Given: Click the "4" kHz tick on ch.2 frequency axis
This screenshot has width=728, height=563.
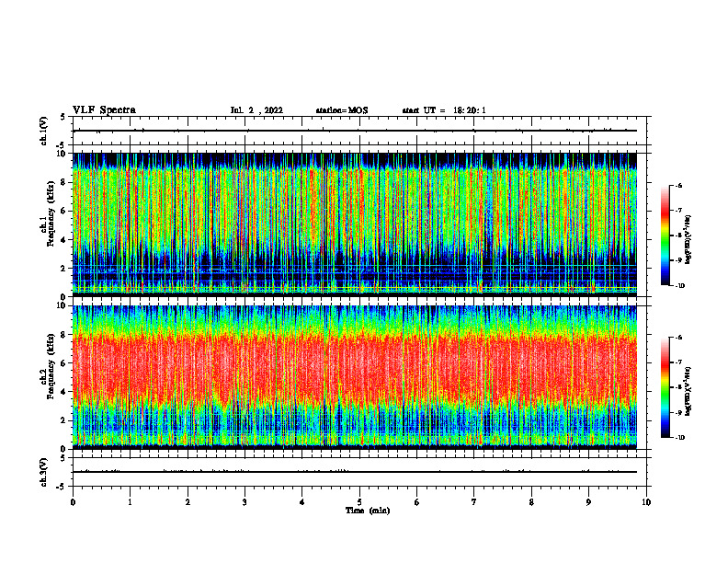Looking at the screenshot, I should click(x=63, y=392).
